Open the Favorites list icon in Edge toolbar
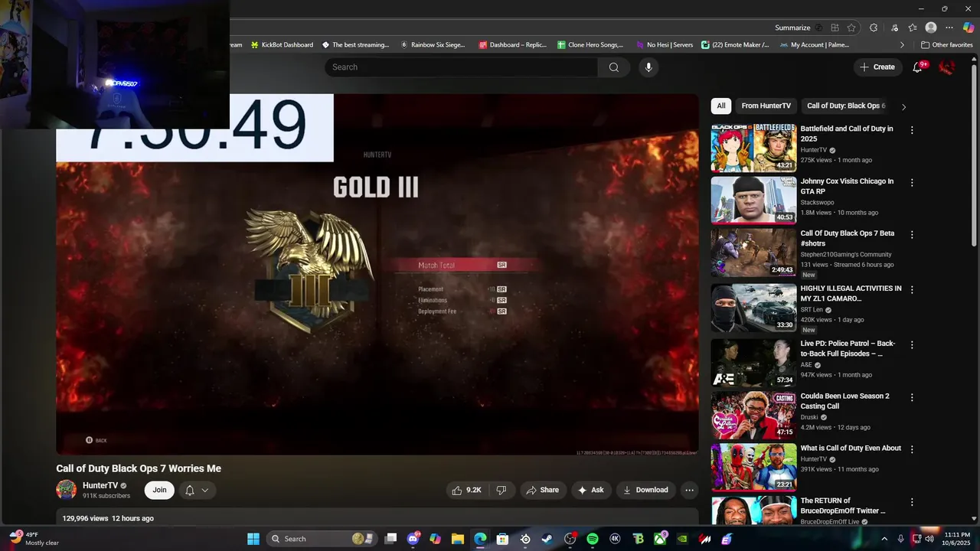Image resolution: width=980 pixels, height=551 pixels. (913, 28)
